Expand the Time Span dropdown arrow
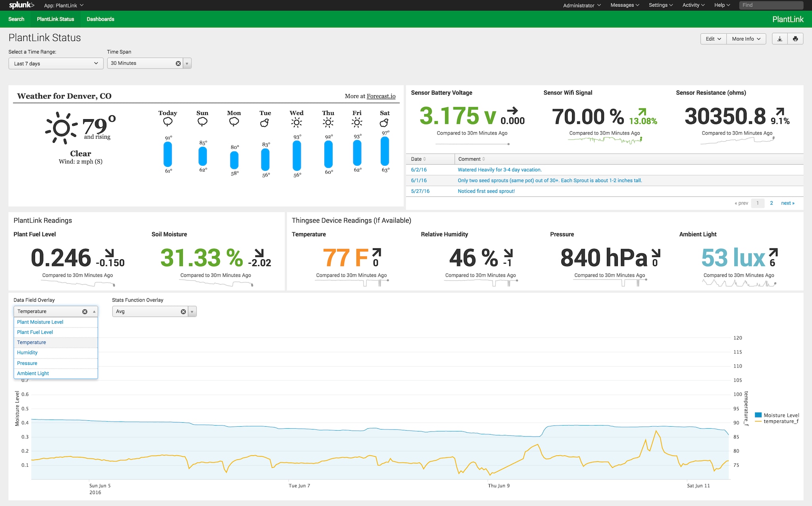Image resolution: width=812 pixels, height=506 pixels. click(x=187, y=63)
